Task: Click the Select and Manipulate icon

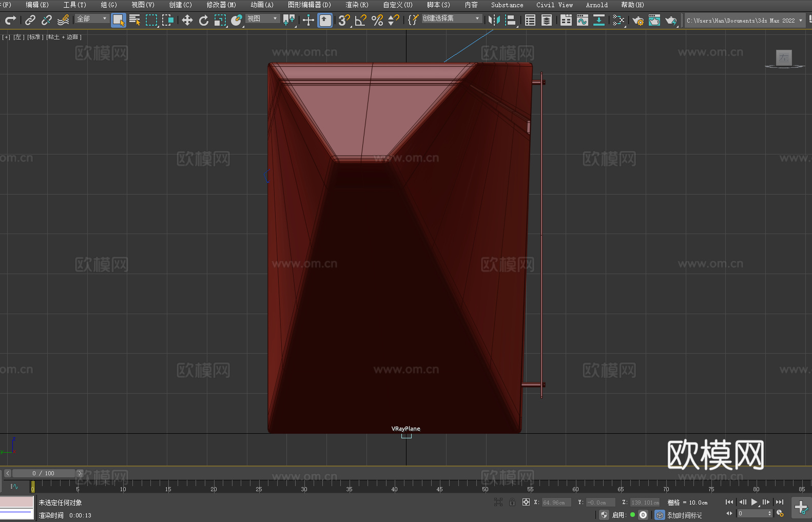Action: (308, 20)
